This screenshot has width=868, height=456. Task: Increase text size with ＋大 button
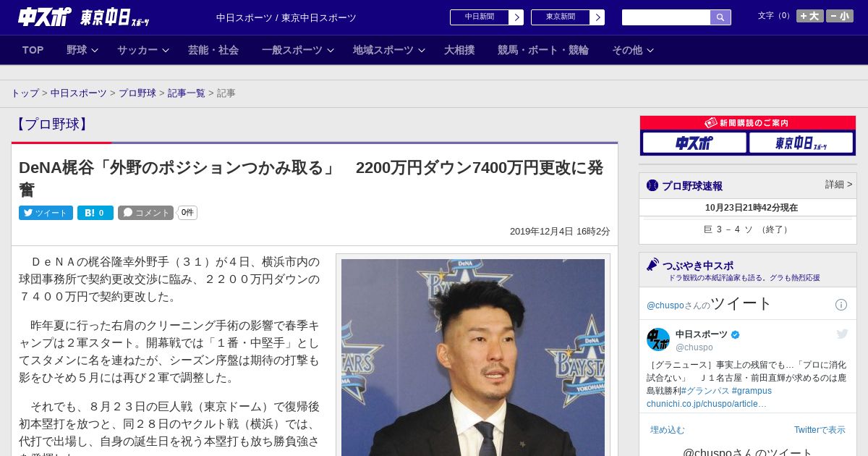(809, 16)
